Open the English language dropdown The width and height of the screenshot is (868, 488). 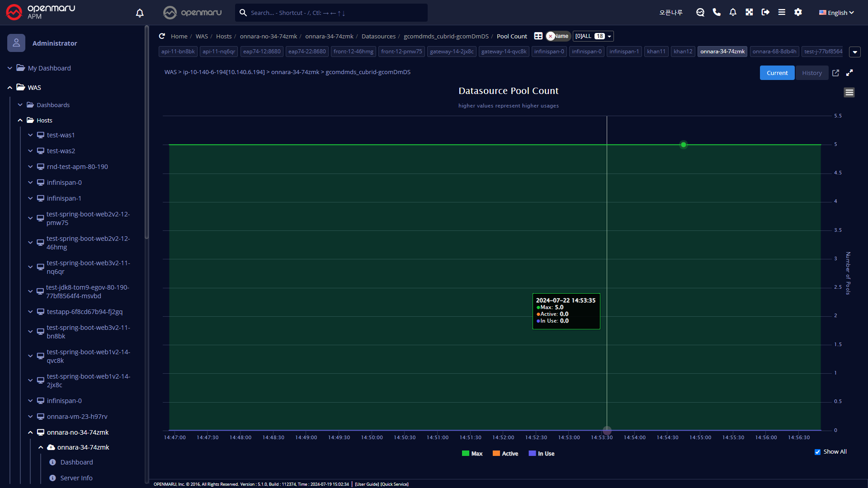[x=836, y=13]
